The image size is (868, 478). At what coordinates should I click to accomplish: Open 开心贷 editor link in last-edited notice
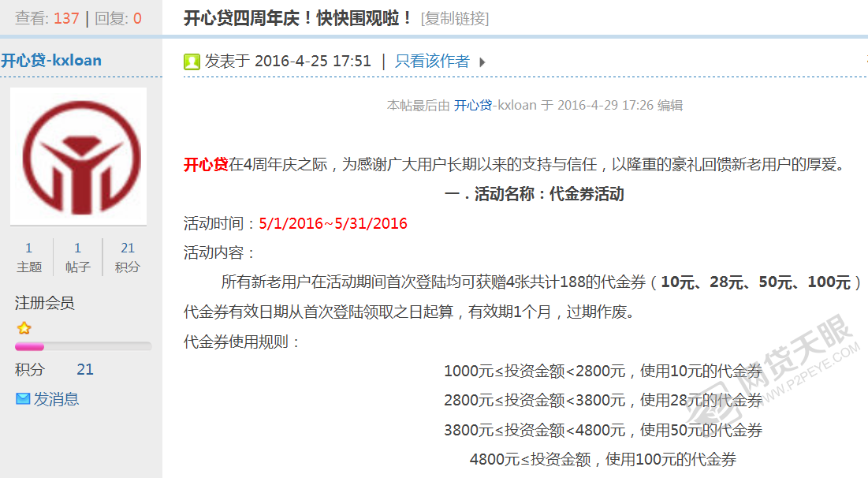click(x=473, y=105)
